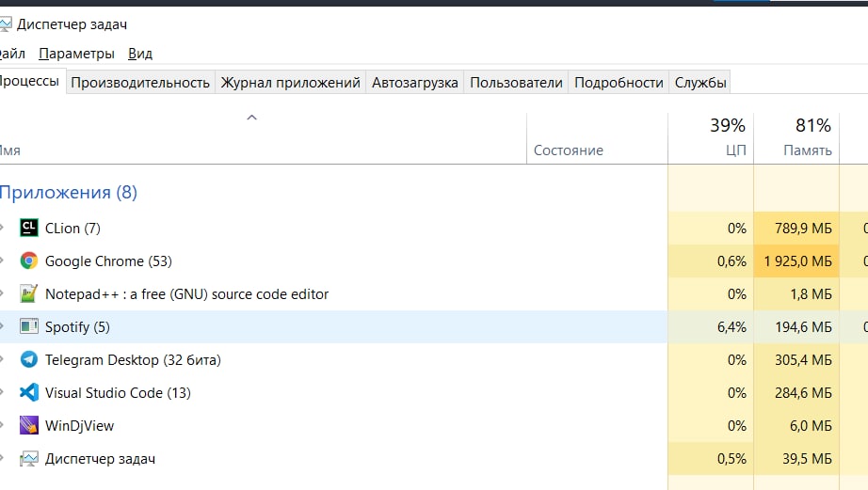Screen dimensions: 868x490
Task: Open the Параметры menu
Action: [76, 54]
